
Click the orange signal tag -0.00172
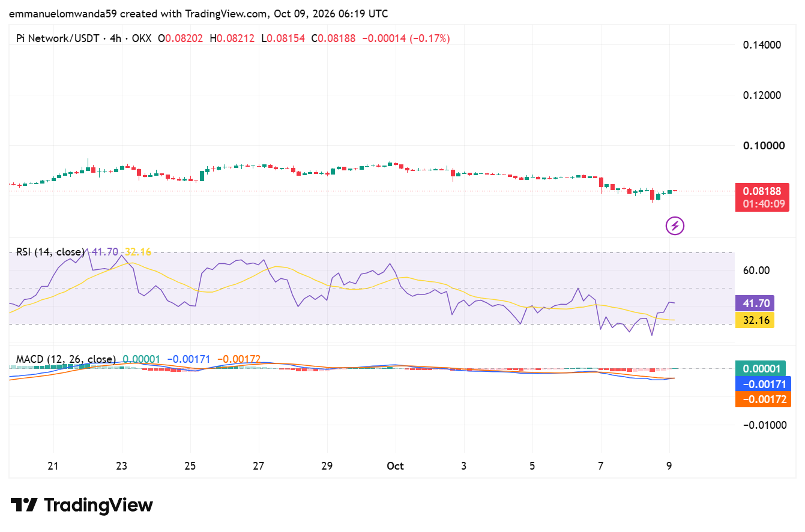click(x=762, y=399)
